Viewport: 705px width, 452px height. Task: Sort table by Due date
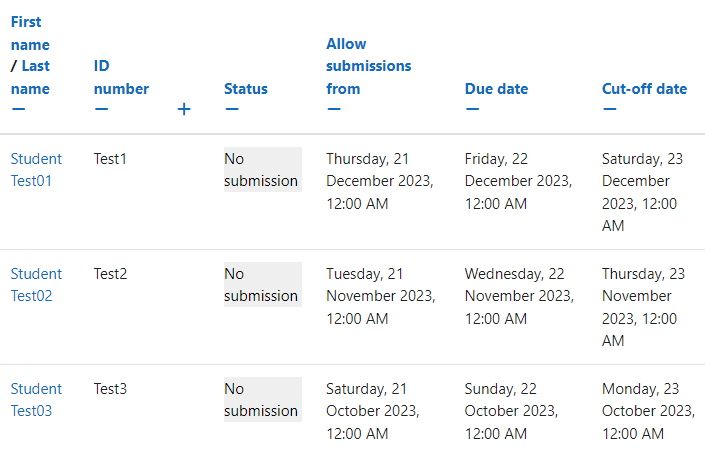tap(496, 89)
